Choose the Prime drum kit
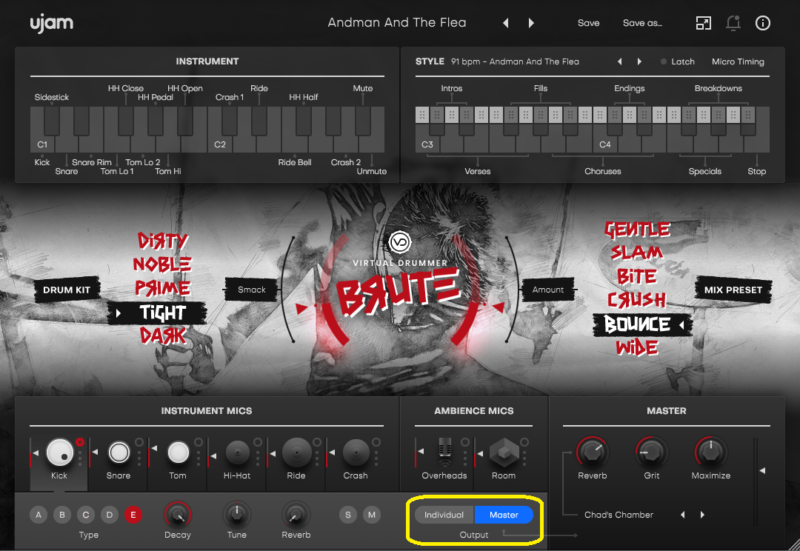 click(162, 288)
